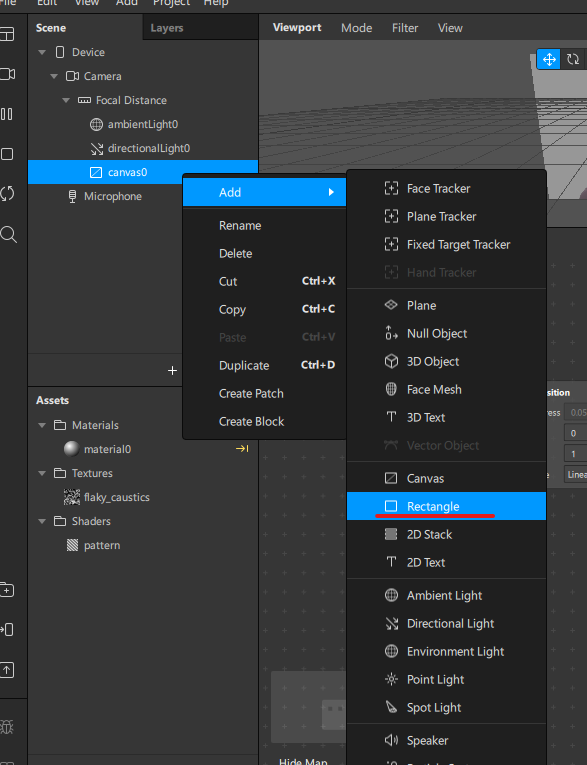587x765 pixels.
Task: Insert 3D Text object
Action: [446, 417]
